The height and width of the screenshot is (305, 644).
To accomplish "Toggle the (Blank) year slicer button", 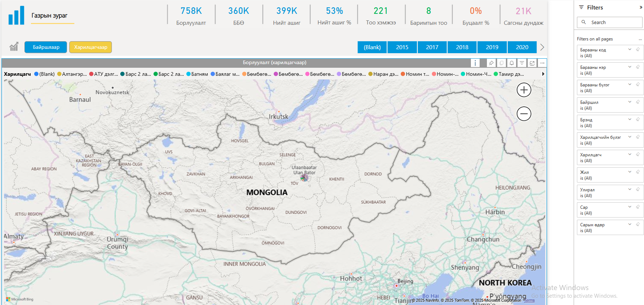I will [372, 47].
